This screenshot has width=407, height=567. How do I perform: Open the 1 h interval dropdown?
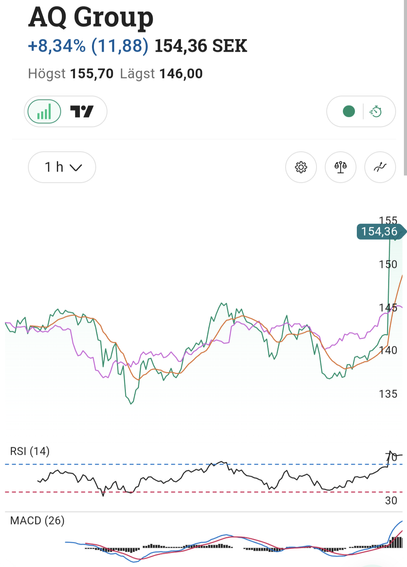[62, 167]
